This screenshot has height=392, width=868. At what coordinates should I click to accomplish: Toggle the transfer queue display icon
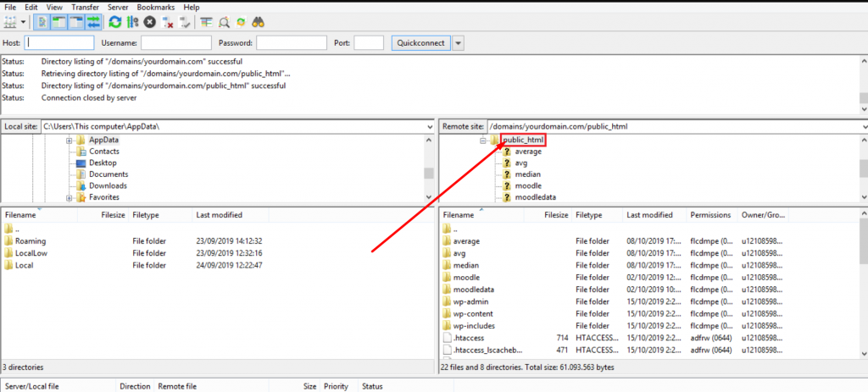92,22
